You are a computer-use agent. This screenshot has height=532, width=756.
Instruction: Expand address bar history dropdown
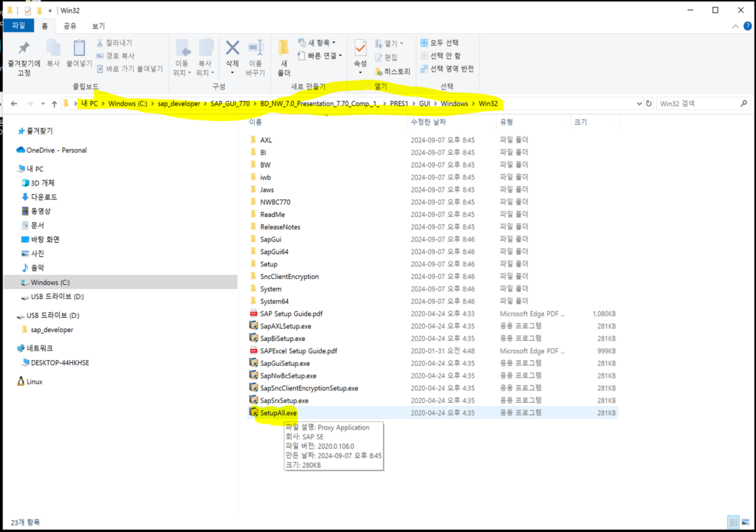(x=639, y=103)
